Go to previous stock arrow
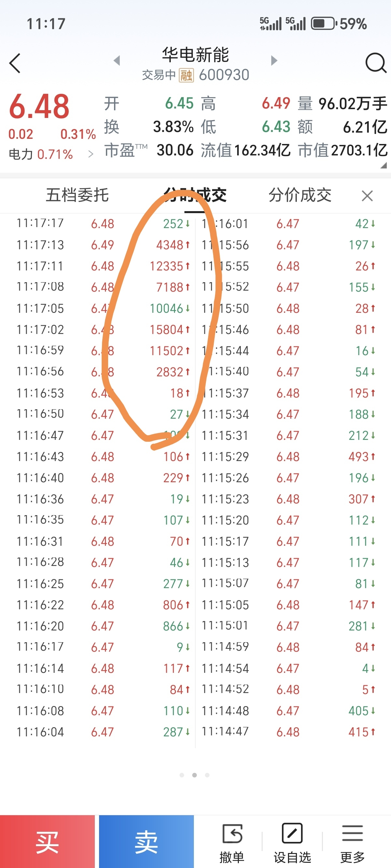Screen dimensions: 391x868 (117, 61)
